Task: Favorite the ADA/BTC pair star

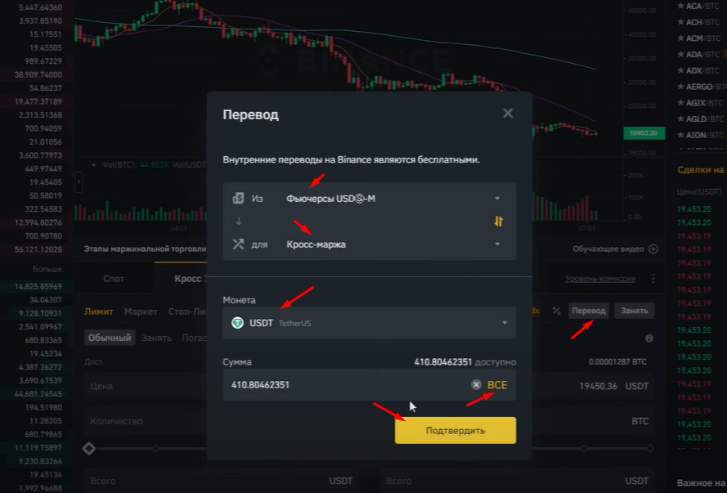Action: coord(681,54)
